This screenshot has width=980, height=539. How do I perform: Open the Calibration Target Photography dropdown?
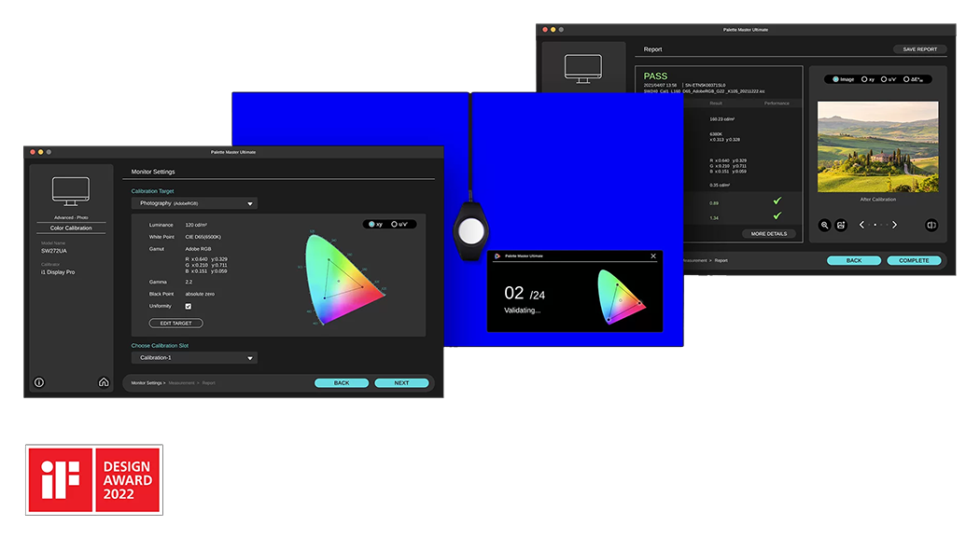click(x=194, y=203)
